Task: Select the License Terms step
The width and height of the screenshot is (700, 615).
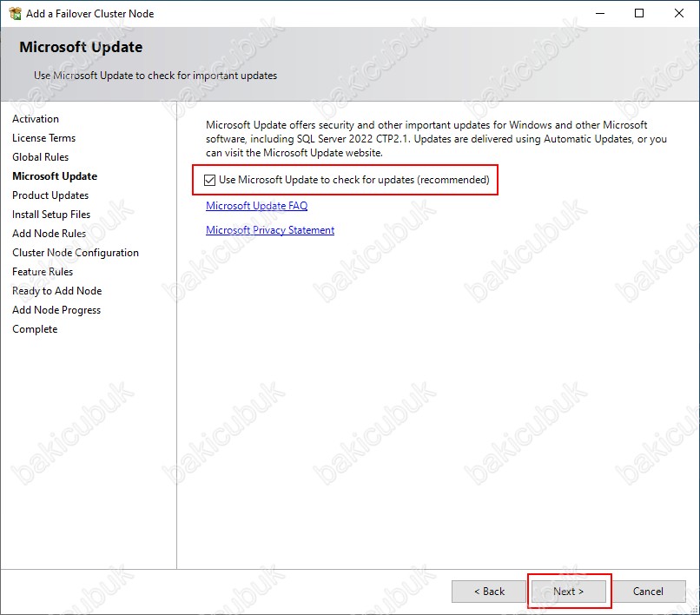Action: pyautogui.click(x=43, y=138)
